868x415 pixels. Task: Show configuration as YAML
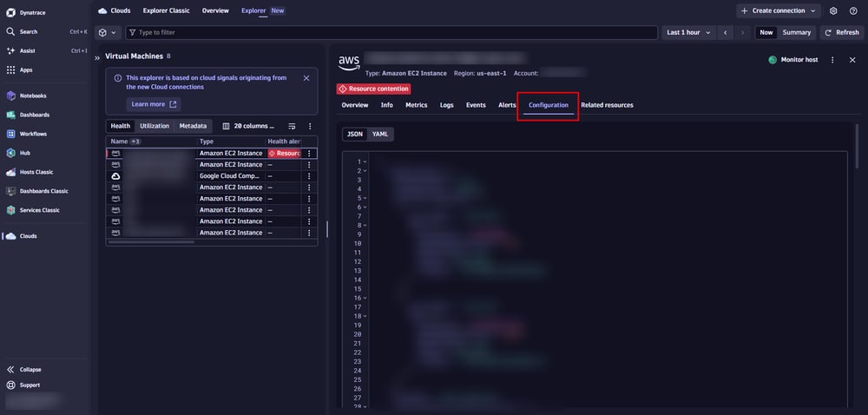point(380,135)
